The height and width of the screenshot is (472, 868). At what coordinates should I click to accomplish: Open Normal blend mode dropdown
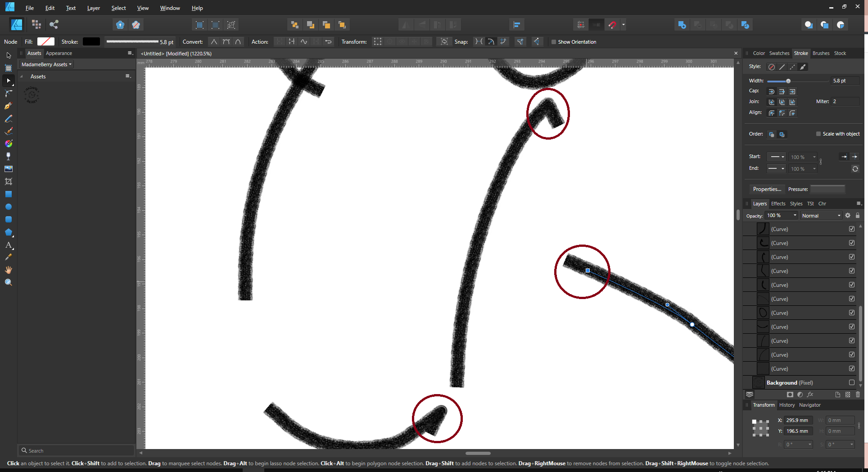[821, 216]
